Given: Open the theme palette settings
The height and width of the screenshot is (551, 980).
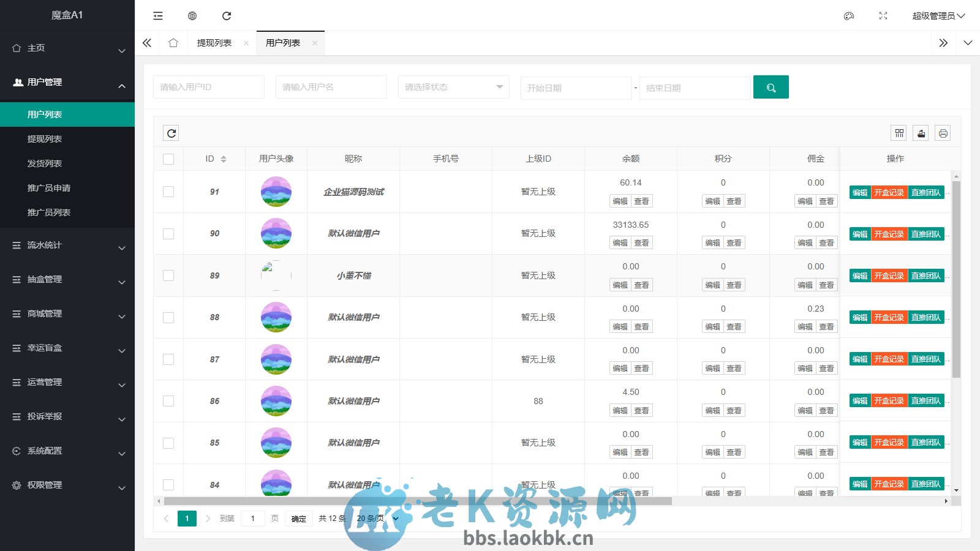Looking at the screenshot, I should (x=848, y=17).
